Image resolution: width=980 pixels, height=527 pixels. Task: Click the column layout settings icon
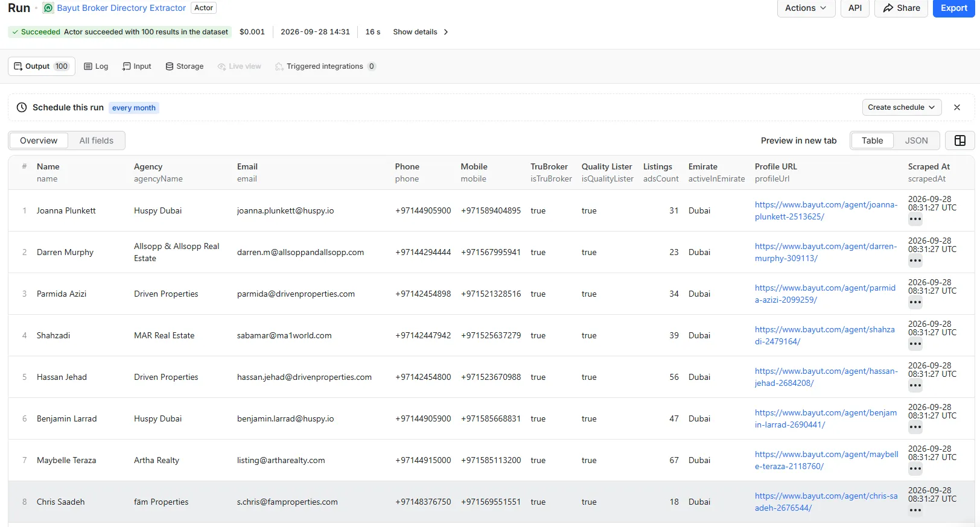[x=960, y=140]
